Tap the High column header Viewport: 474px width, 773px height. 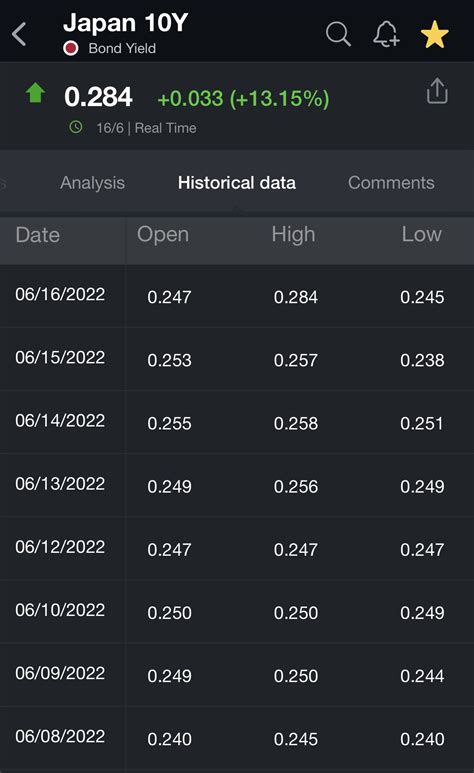293,235
